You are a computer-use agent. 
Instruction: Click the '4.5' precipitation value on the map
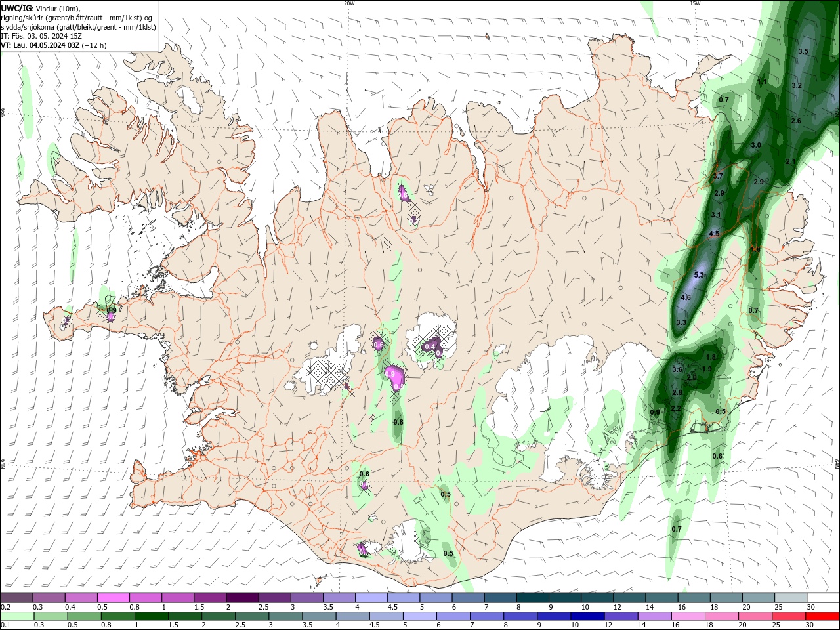point(714,234)
